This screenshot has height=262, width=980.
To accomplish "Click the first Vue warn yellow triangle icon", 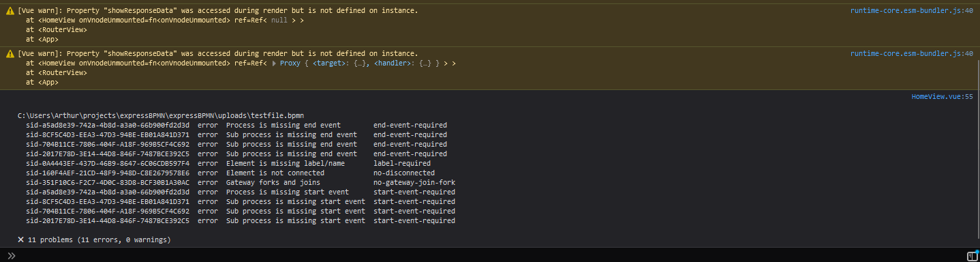I will click(x=10, y=11).
